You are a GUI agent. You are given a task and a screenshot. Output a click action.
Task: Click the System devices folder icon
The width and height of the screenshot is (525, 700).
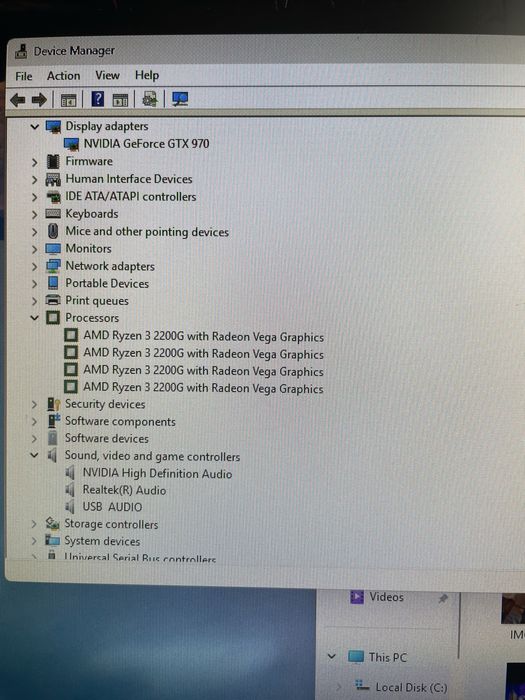pos(52,541)
